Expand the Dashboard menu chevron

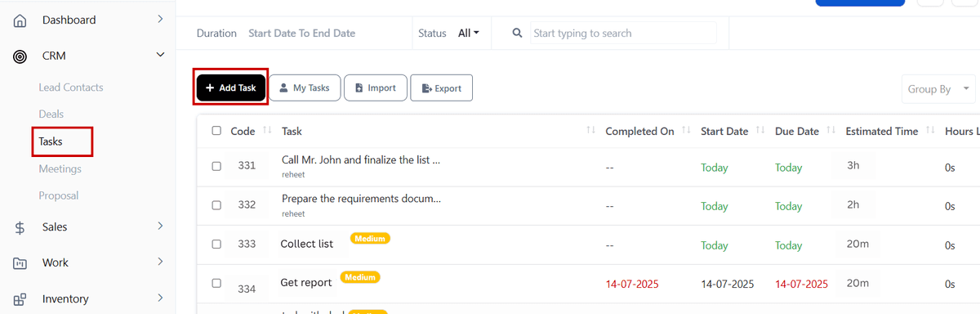[160, 19]
